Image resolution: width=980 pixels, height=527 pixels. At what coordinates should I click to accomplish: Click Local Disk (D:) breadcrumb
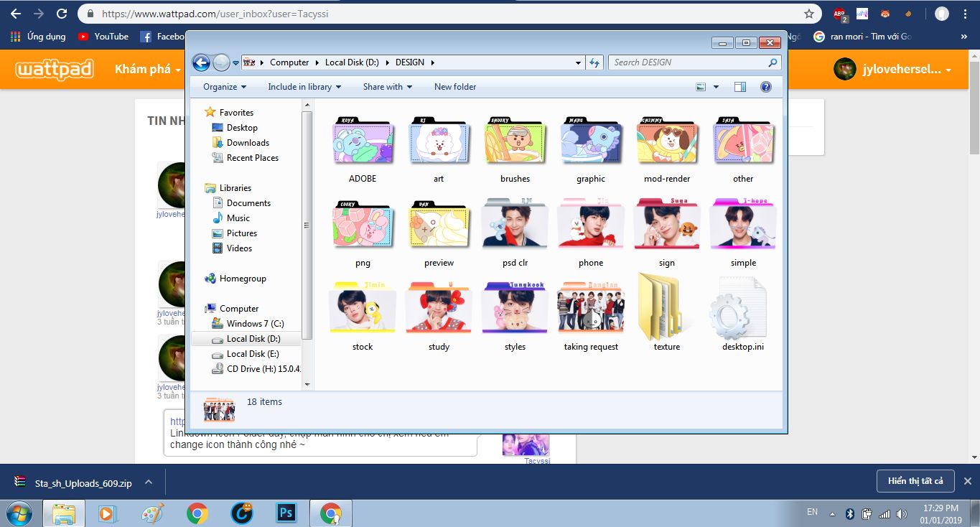click(352, 62)
